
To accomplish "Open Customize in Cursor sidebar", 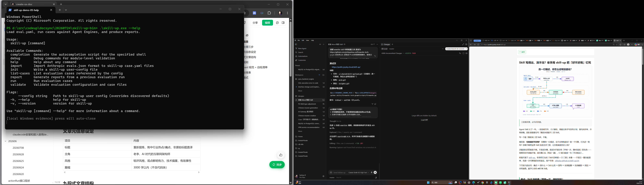I will coord(302,60).
